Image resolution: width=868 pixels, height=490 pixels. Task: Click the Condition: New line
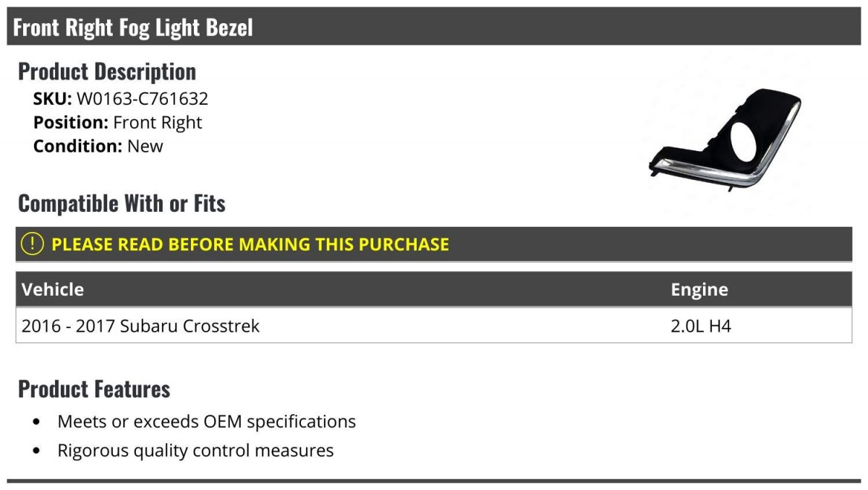pos(98,146)
